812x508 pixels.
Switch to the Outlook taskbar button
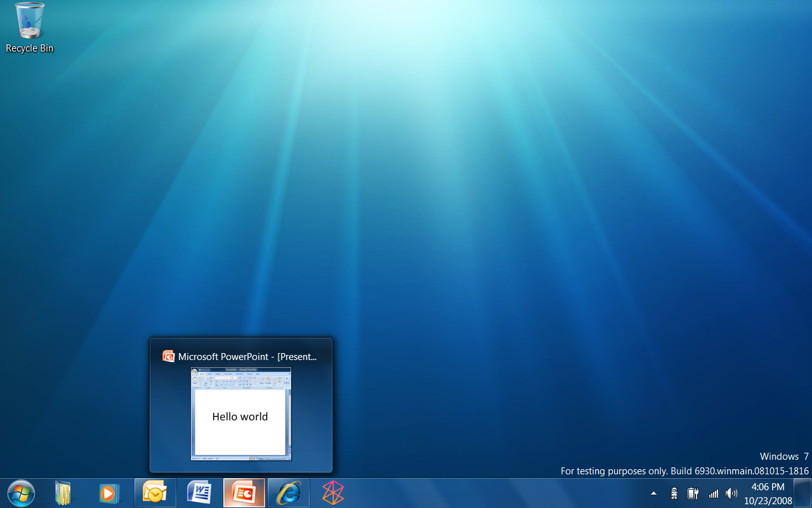point(155,493)
